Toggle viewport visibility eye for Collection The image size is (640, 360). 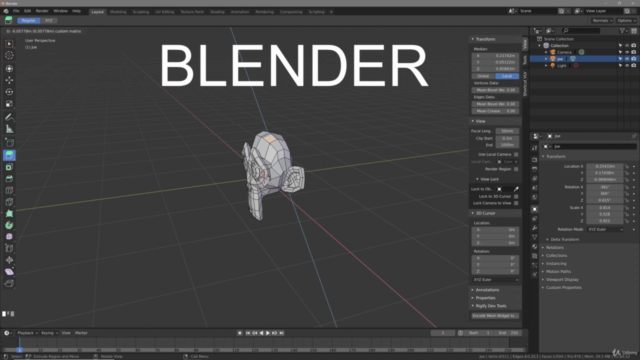pyautogui.click(x=627, y=46)
